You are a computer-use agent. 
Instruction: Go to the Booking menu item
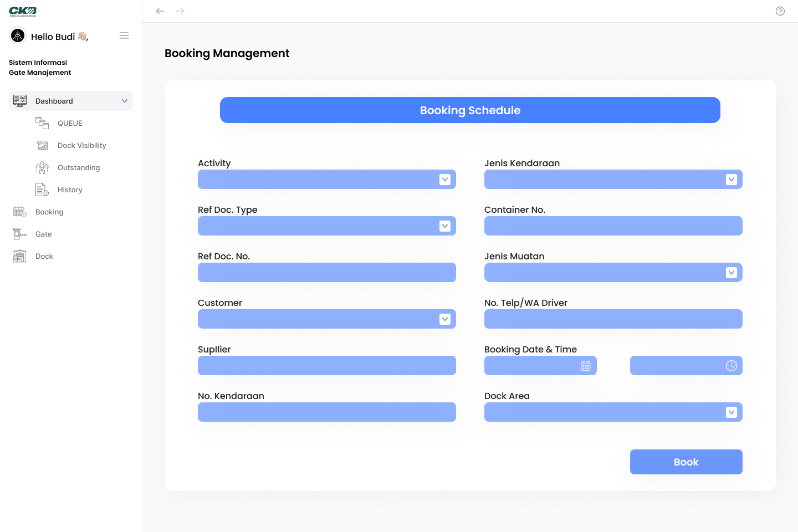pos(49,212)
